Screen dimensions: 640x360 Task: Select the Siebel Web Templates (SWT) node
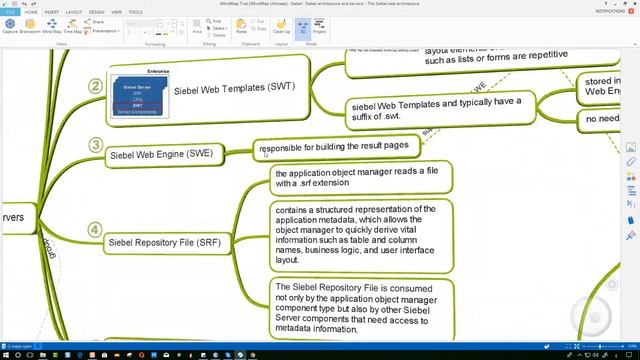(208, 91)
